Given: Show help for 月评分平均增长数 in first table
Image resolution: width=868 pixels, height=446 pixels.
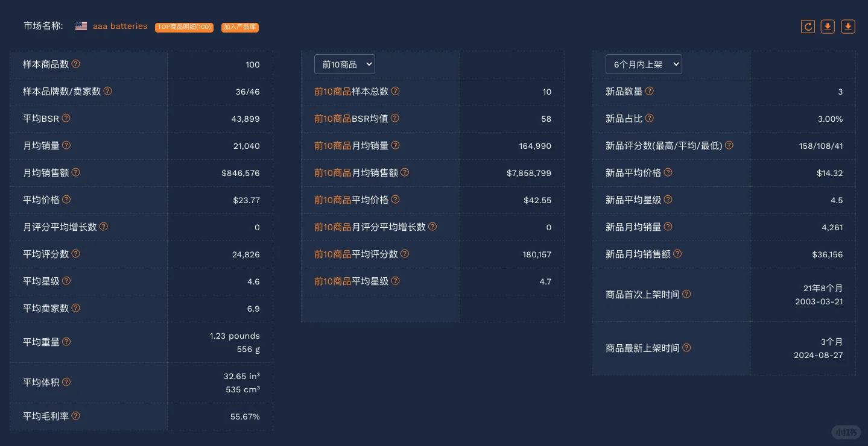Looking at the screenshot, I should (x=104, y=227).
